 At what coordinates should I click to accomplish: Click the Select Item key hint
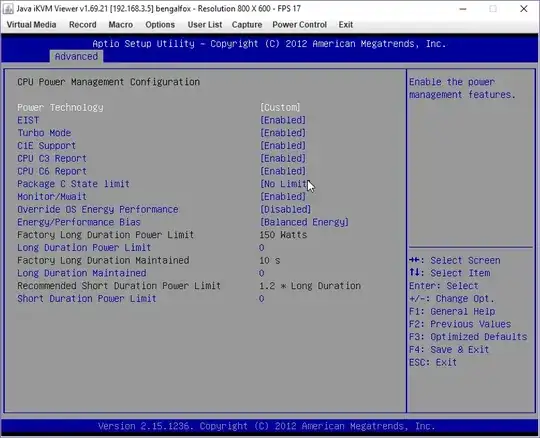[x=449, y=273]
